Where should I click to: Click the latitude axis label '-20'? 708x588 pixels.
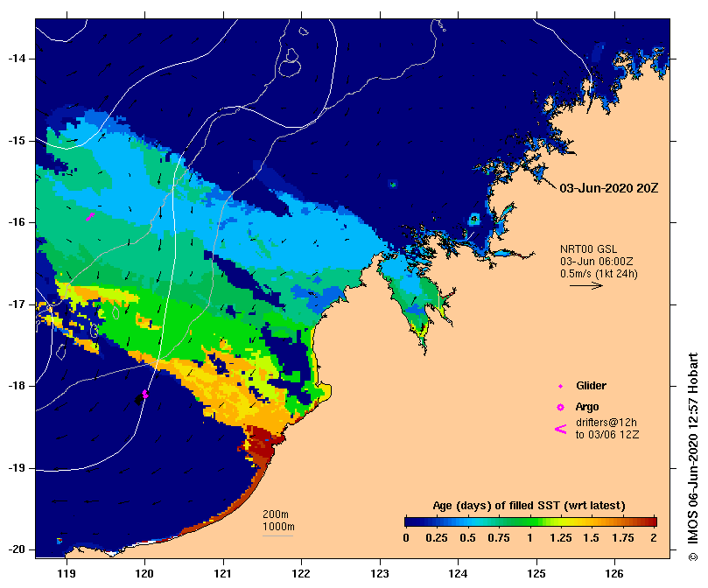pos(18,550)
